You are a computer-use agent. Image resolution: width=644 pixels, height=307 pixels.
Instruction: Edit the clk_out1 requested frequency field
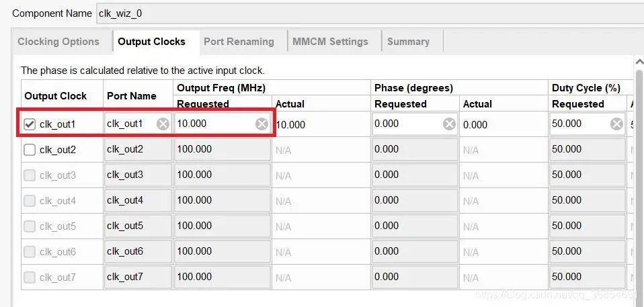[x=212, y=124]
